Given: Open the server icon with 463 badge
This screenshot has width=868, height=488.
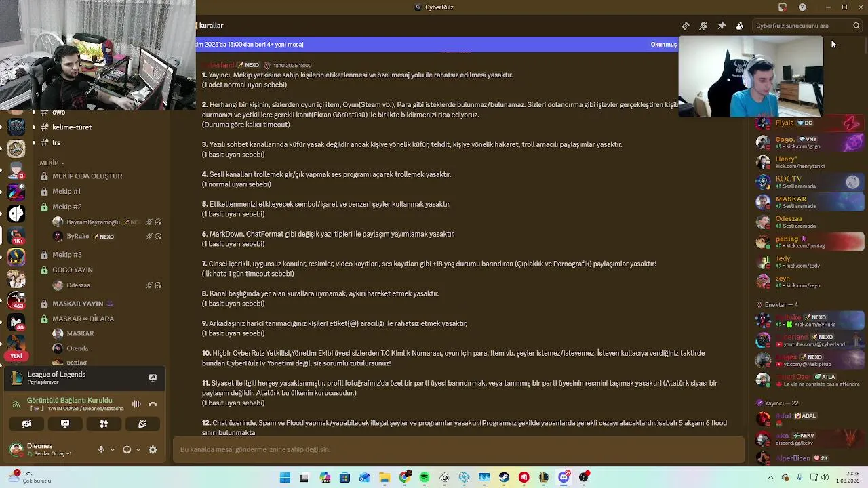Looking at the screenshot, I should 16,300.
